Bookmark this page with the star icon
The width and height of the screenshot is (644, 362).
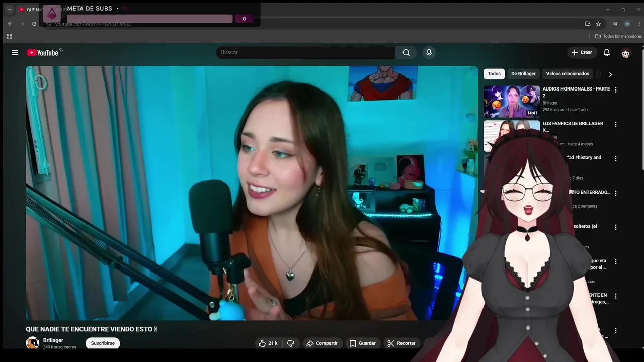598,24
